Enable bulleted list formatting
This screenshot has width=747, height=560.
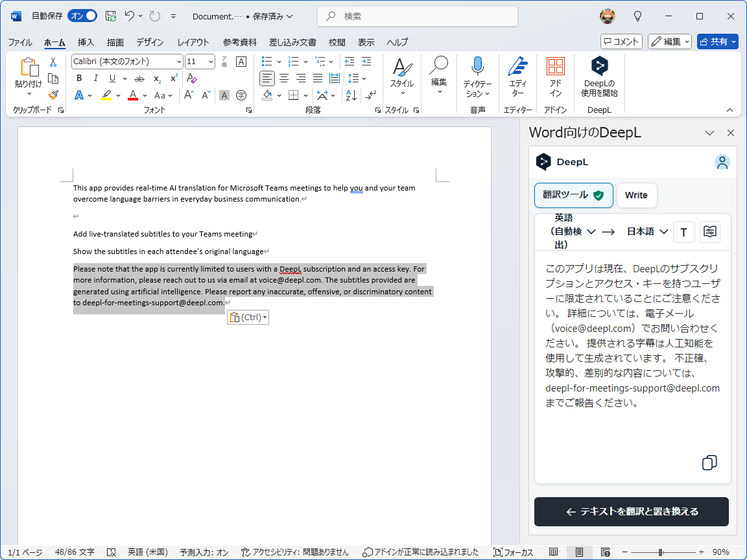268,61
